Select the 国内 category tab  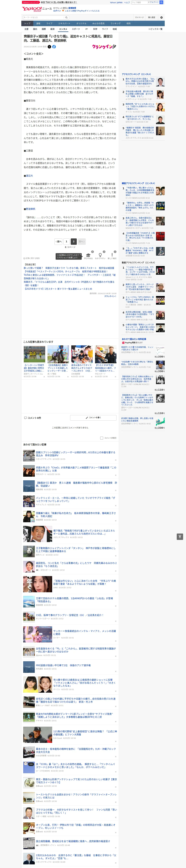coord(35,29)
